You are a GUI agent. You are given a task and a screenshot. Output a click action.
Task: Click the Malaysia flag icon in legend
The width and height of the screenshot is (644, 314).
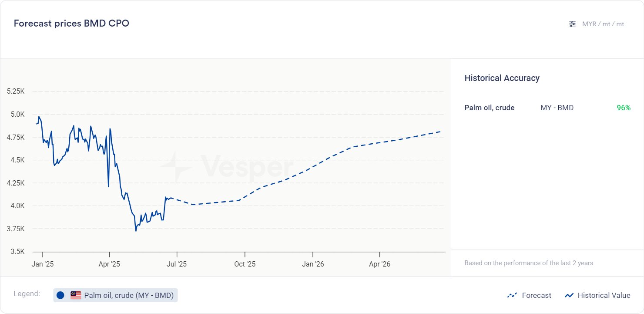click(x=76, y=295)
